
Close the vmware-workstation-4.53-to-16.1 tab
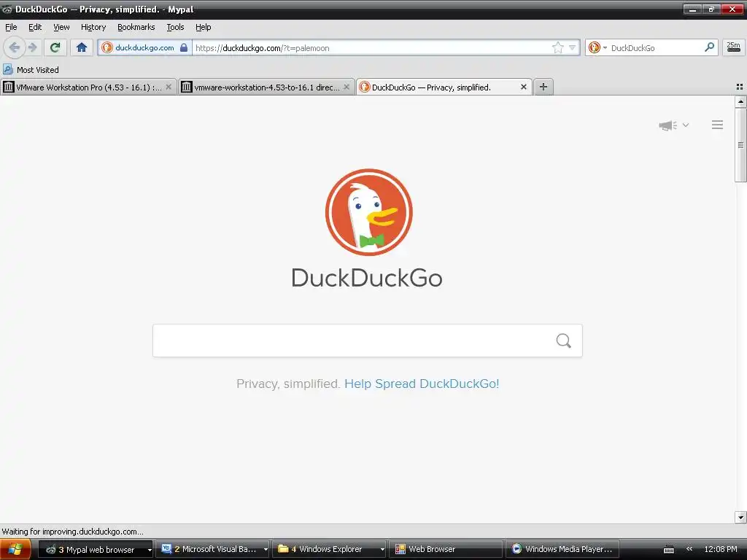click(347, 87)
